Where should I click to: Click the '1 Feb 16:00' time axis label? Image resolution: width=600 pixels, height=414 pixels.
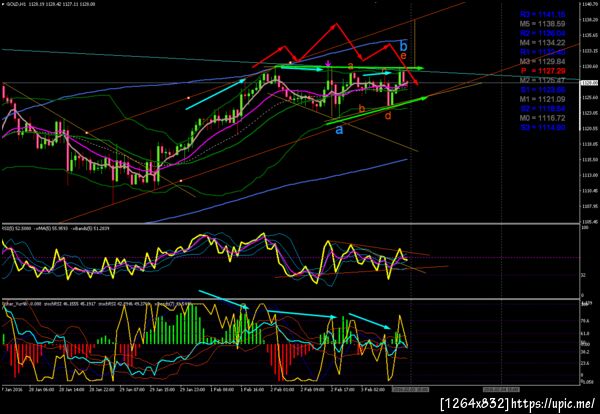tap(252, 390)
